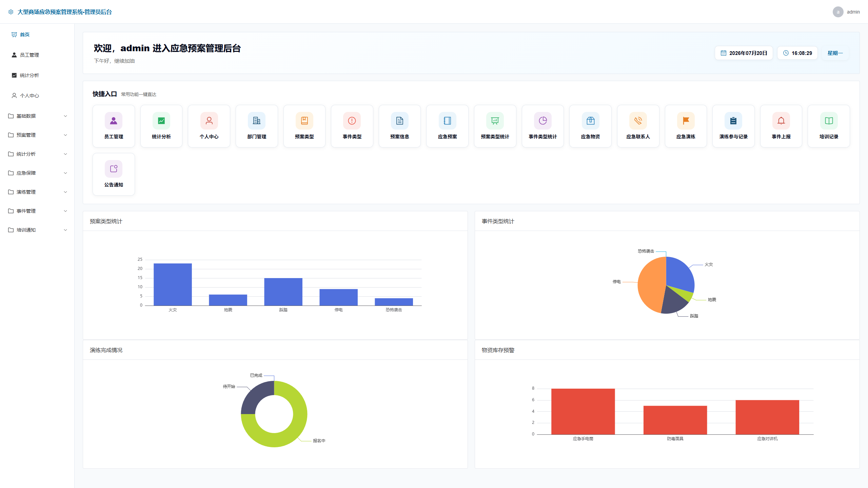Open the 公告通知 quick entry icon
The image size is (868, 488).
point(114,169)
